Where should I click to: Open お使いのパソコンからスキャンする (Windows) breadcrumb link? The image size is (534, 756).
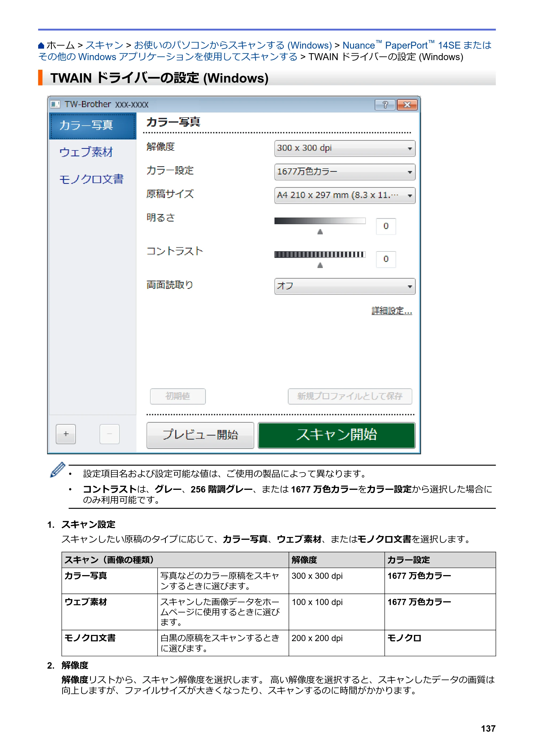click(233, 45)
